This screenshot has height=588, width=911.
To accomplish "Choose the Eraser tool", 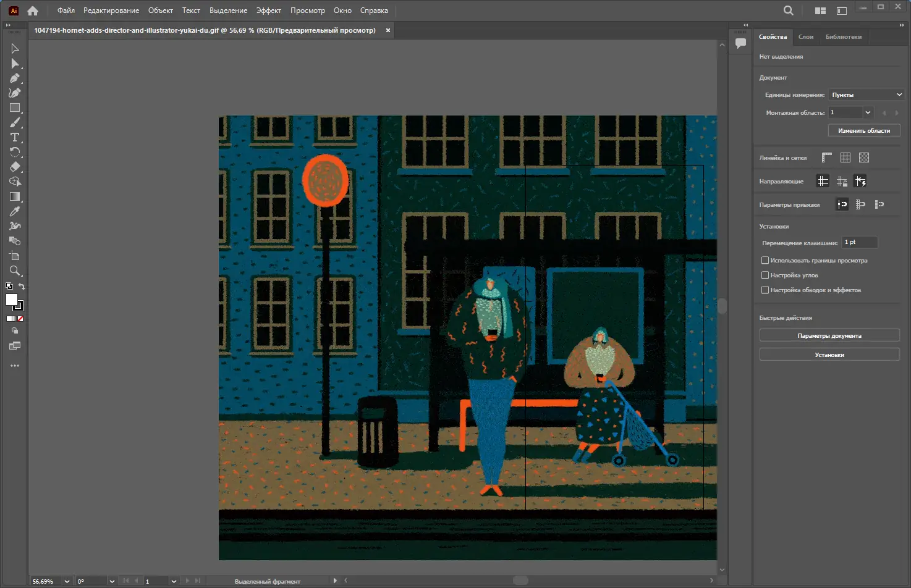I will coord(15,167).
